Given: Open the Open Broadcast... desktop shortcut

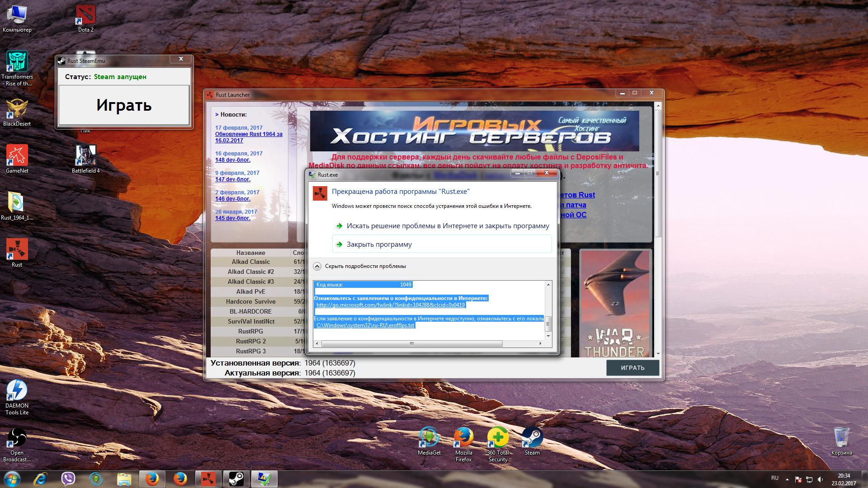Looking at the screenshot, I should 17,445.
